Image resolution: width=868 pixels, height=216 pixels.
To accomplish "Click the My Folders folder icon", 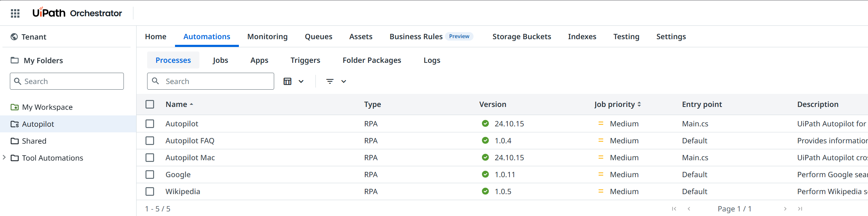I will click(14, 60).
